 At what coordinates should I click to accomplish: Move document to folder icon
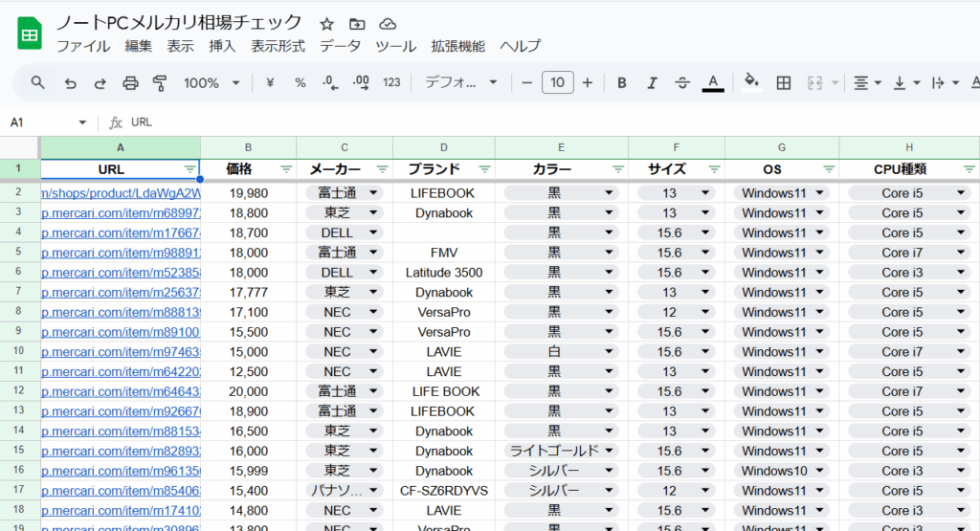pyautogui.click(x=357, y=24)
